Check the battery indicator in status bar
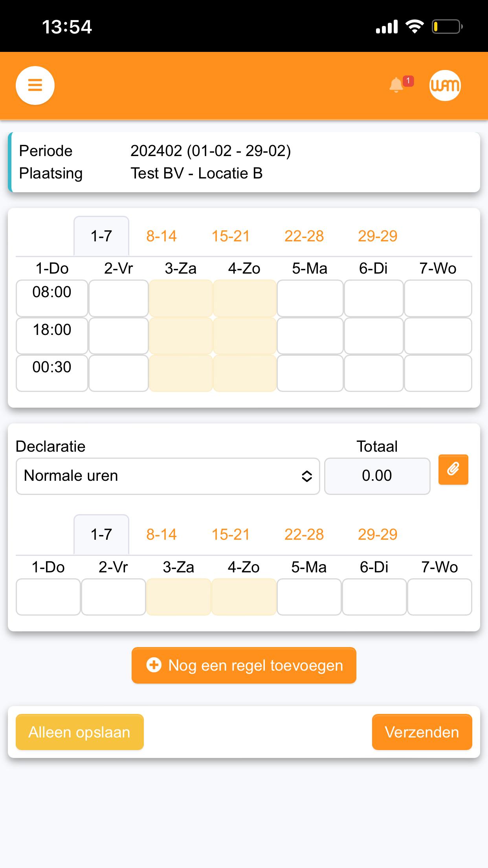 (447, 27)
